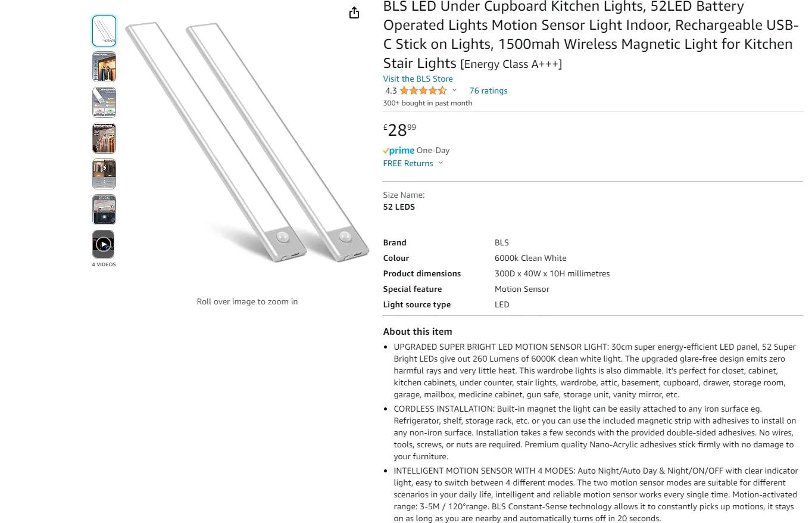Click the main product image
Image resolution: width=812 pixels, height=523 pixels.
(247, 143)
